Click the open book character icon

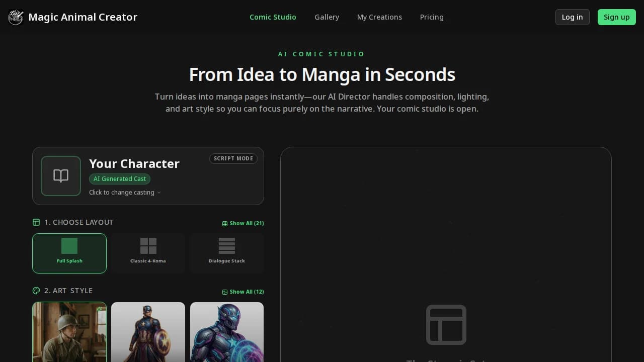pos(60,175)
